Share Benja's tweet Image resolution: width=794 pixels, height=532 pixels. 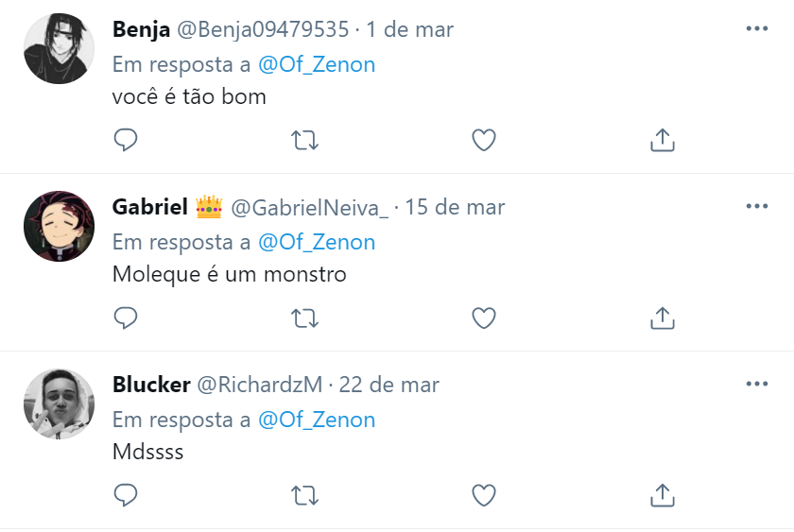coord(663,141)
